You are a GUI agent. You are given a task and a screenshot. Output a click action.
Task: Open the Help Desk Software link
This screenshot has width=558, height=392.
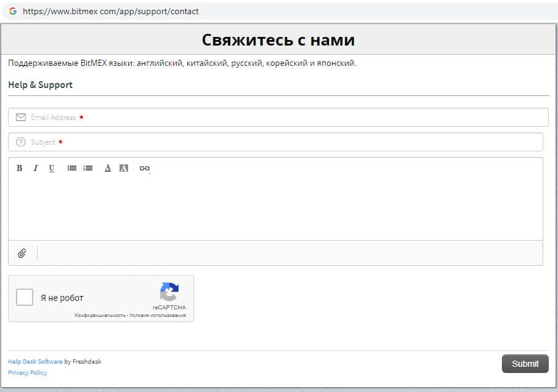point(35,362)
